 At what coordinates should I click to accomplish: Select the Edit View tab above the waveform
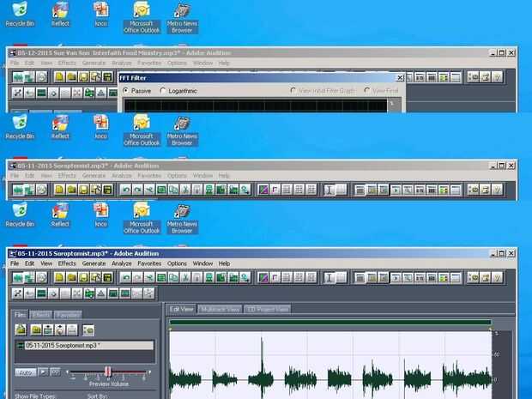pyautogui.click(x=181, y=309)
